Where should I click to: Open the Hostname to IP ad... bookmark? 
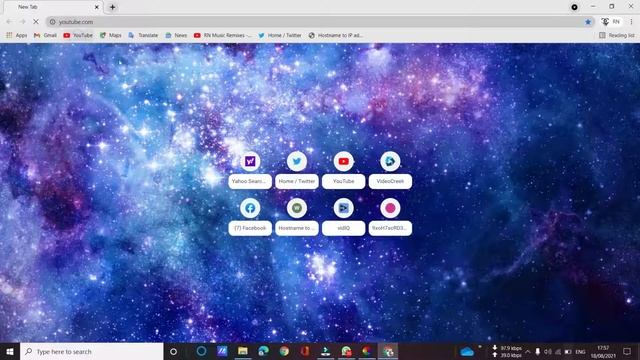point(336,36)
